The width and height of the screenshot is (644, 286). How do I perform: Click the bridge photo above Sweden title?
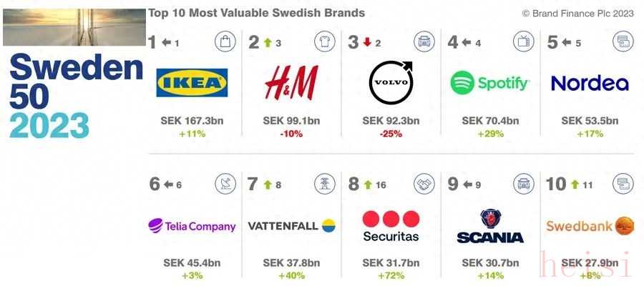(x=74, y=27)
